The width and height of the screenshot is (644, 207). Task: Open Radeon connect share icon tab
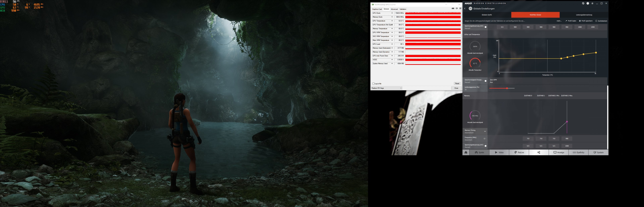[x=539, y=152]
